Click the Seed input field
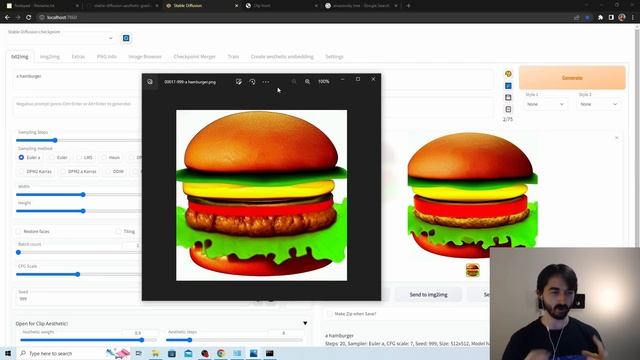640x360 pixels. (78, 299)
